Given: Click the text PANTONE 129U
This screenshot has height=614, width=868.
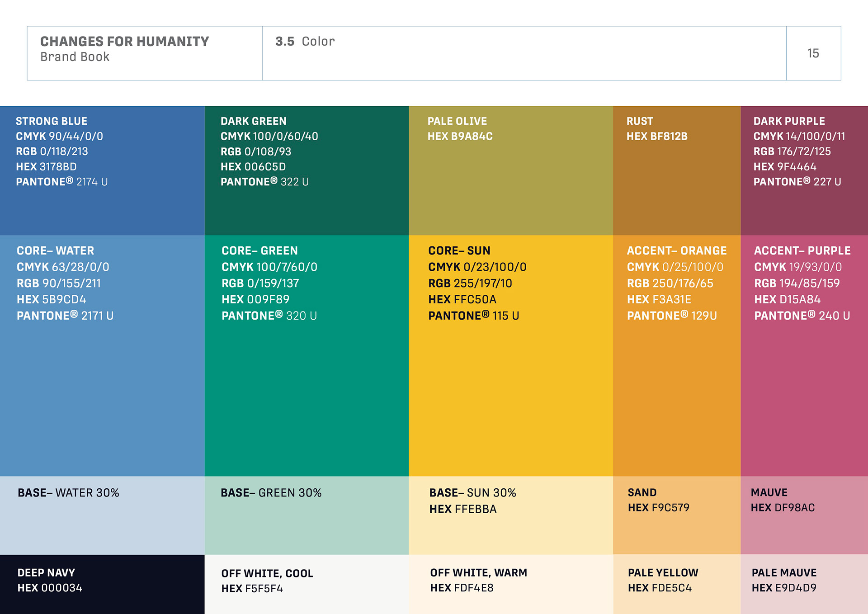Looking at the screenshot, I should coord(672,316).
